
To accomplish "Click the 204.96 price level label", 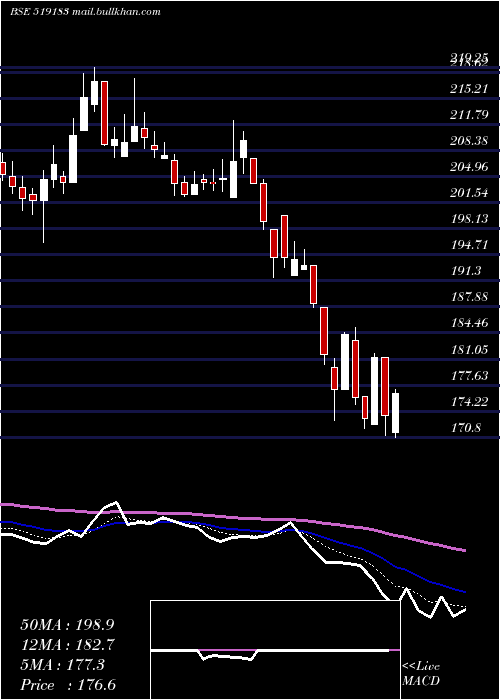I will pyautogui.click(x=468, y=167).
